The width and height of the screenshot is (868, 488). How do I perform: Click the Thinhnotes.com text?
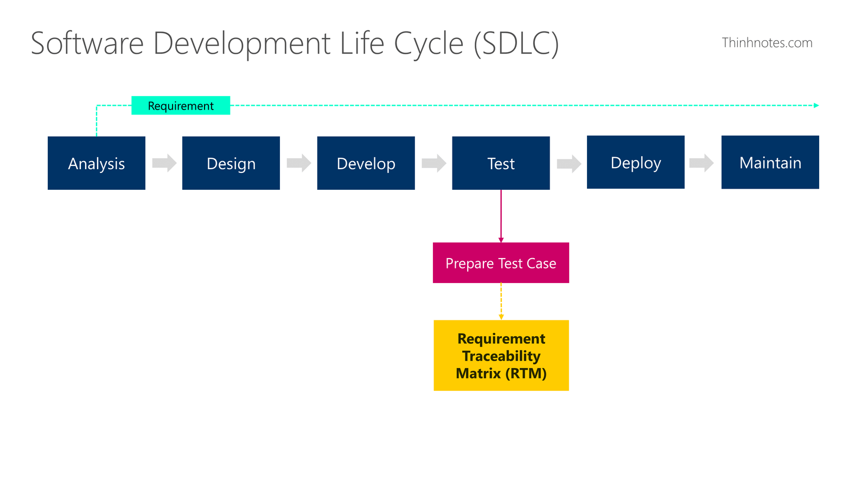pyautogui.click(x=767, y=43)
